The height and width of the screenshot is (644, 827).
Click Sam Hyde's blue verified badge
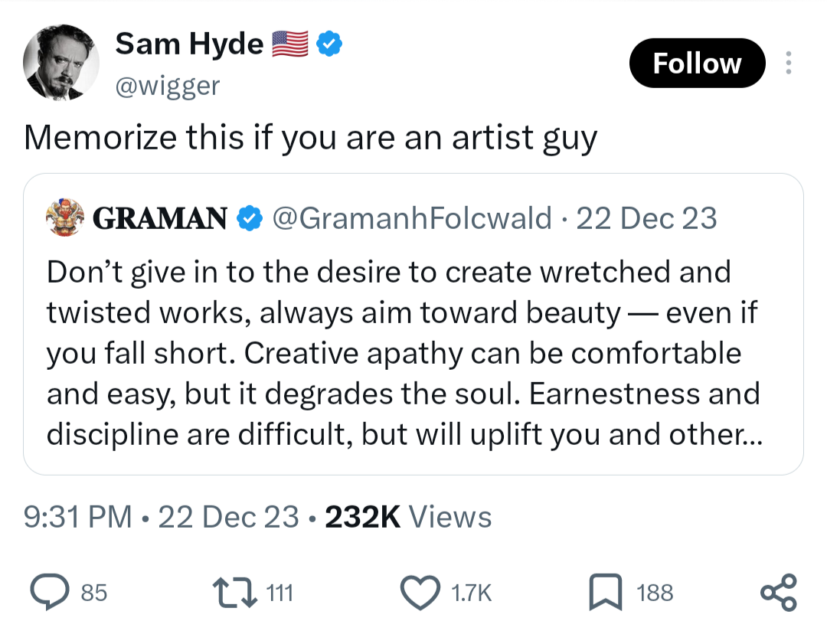(329, 44)
